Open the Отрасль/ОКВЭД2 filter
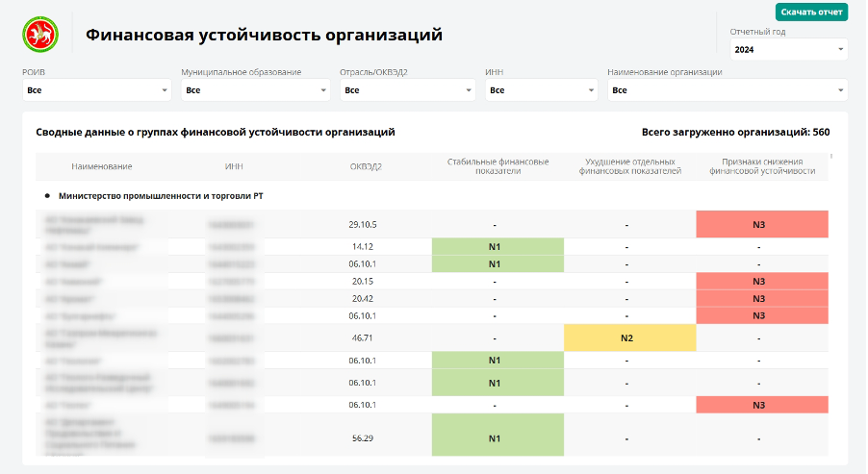The width and height of the screenshot is (868, 474). pyautogui.click(x=407, y=90)
